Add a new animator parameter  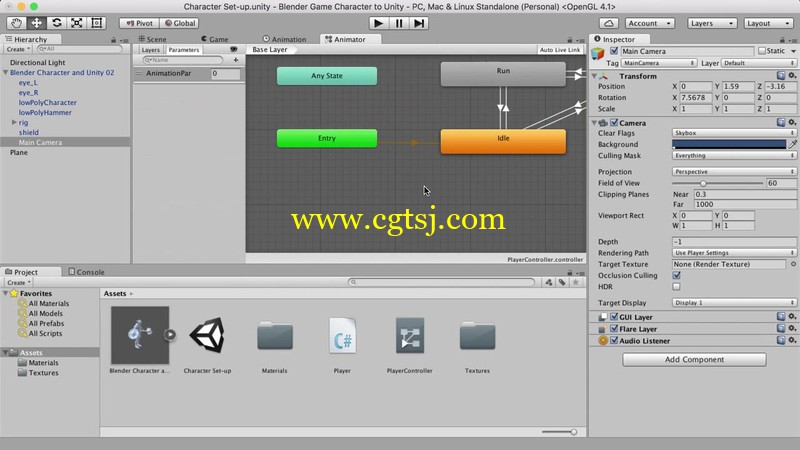click(236, 60)
